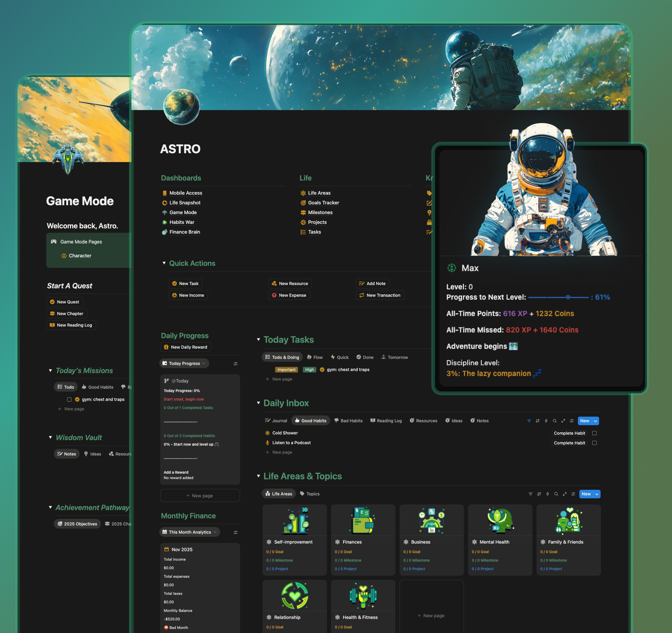
Task: Click the Max character profile icon
Action: coord(452,268)
